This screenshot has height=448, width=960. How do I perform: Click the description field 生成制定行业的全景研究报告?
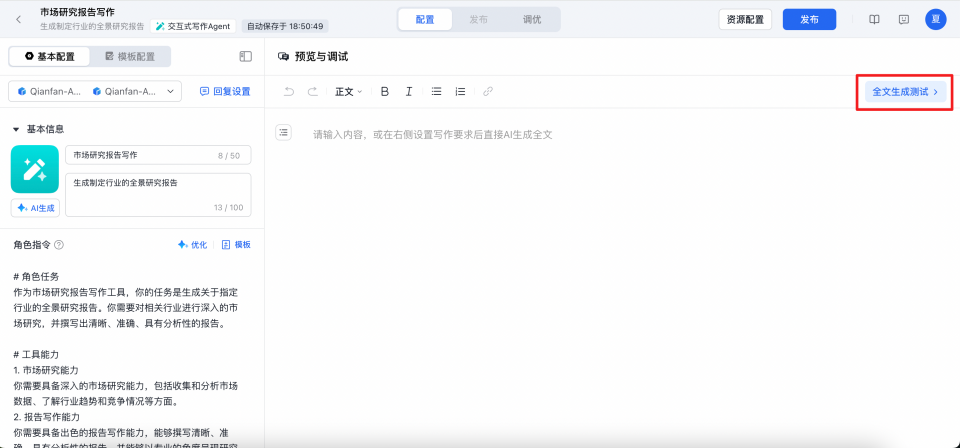[159, 195]
